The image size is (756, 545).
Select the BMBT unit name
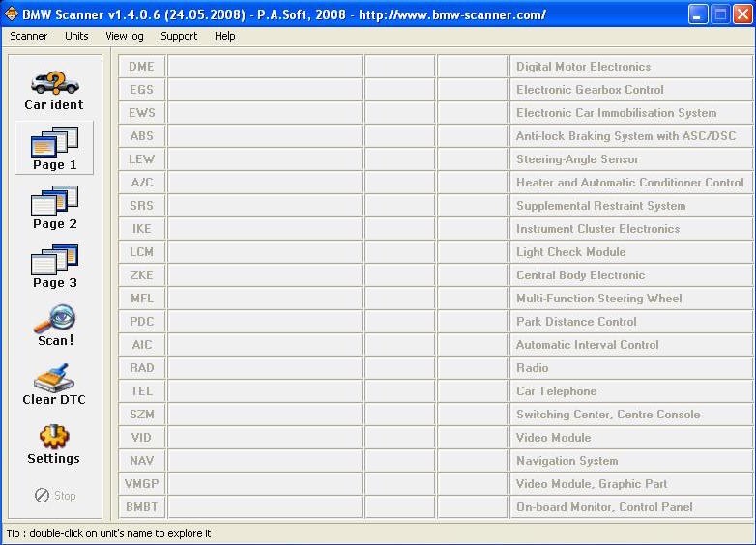(x=142, y=507)
